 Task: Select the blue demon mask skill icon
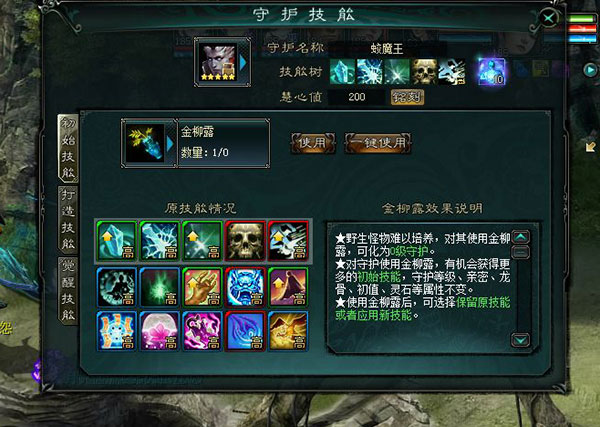click(245, 287)
